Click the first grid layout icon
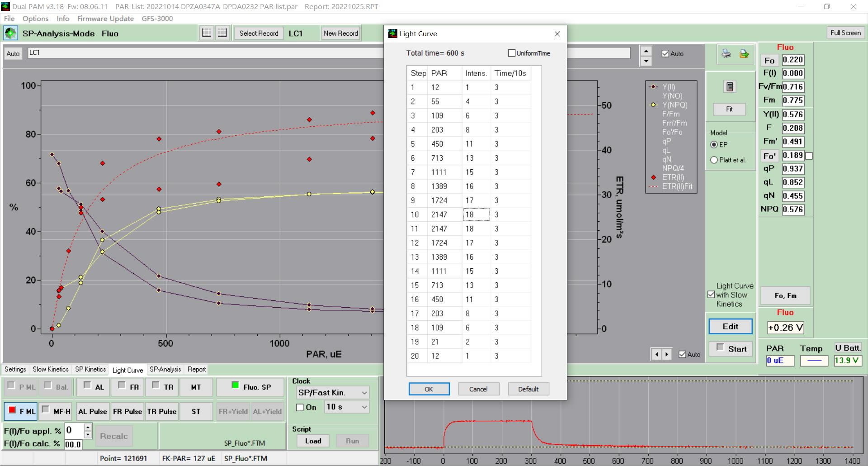Viewport: 868px width, 466px height. pos(207,33)
